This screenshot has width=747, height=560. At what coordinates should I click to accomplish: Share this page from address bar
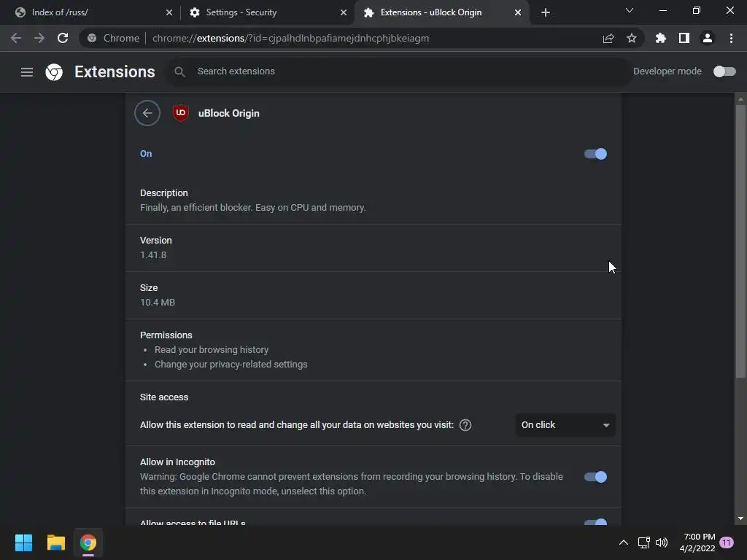click(x=608, y=38)
